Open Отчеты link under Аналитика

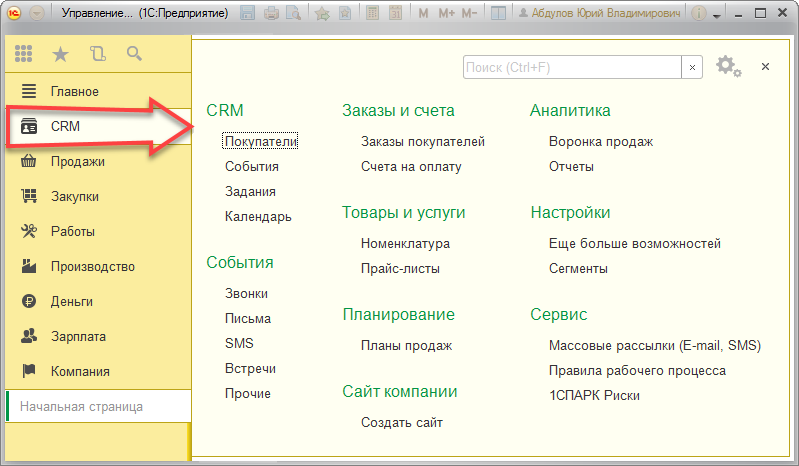[x=571, y=167]
